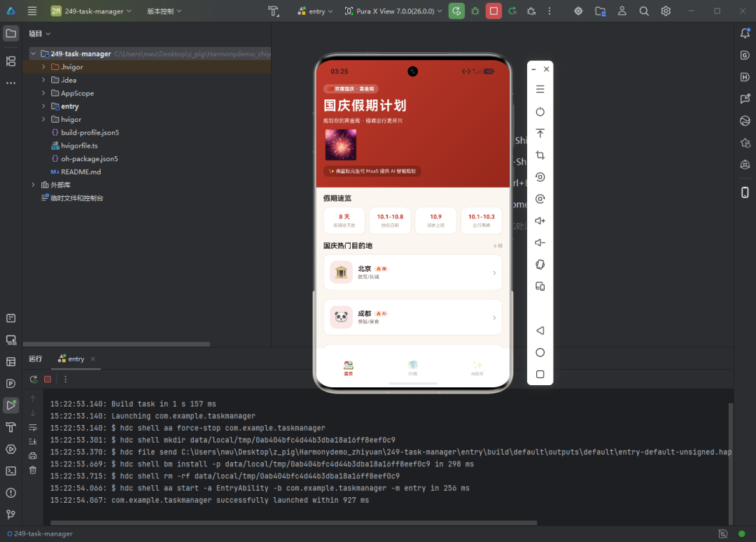The image size is (756, 542).
Task: Open the entry run configuration dropdown
Action: [x=315, y=11]
